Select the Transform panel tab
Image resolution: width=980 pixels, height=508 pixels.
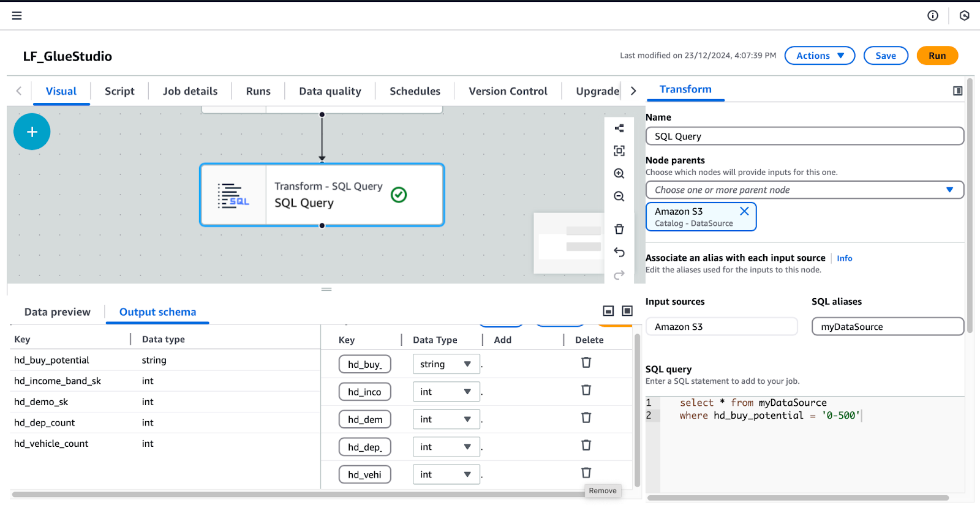click(x=685, y=89)
